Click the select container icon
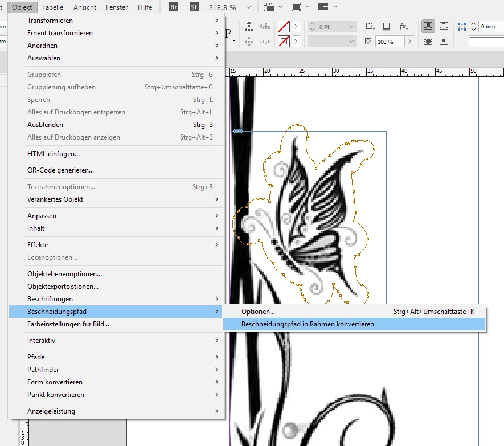The height and width of the screenshot is (446, 504). point(249,26)
